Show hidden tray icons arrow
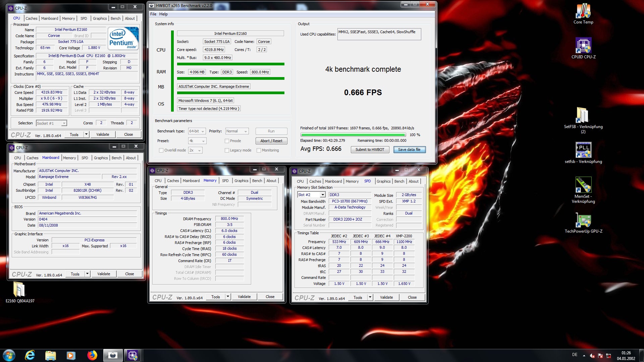This screenshot has width=644, height=362. tap(584, 356)
